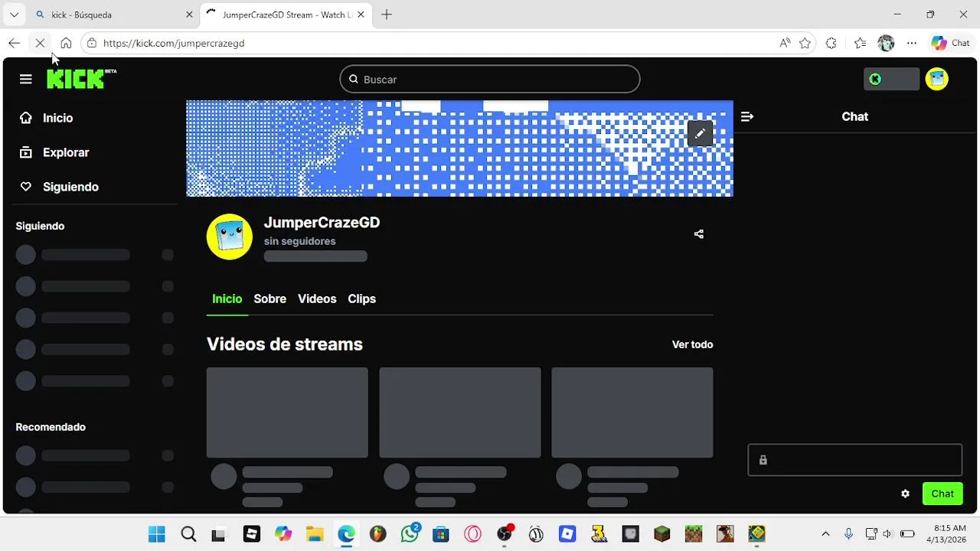Open the hamburger sidebar menu

[x=26, y=79]
